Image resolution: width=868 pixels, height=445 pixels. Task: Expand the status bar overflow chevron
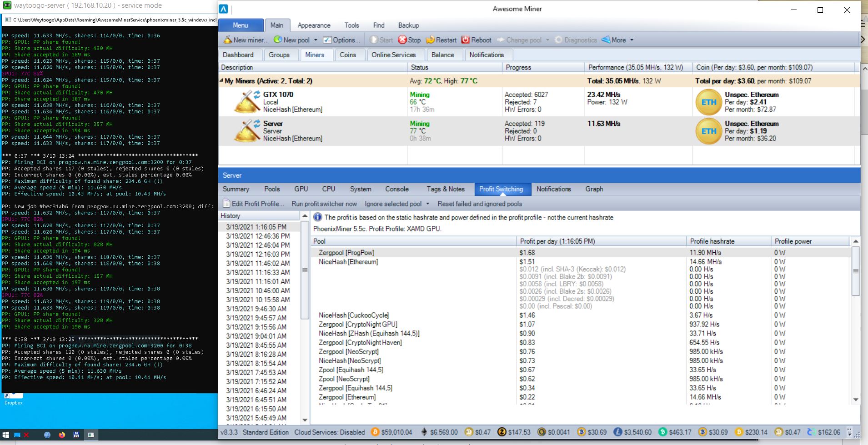pos(849,432)
